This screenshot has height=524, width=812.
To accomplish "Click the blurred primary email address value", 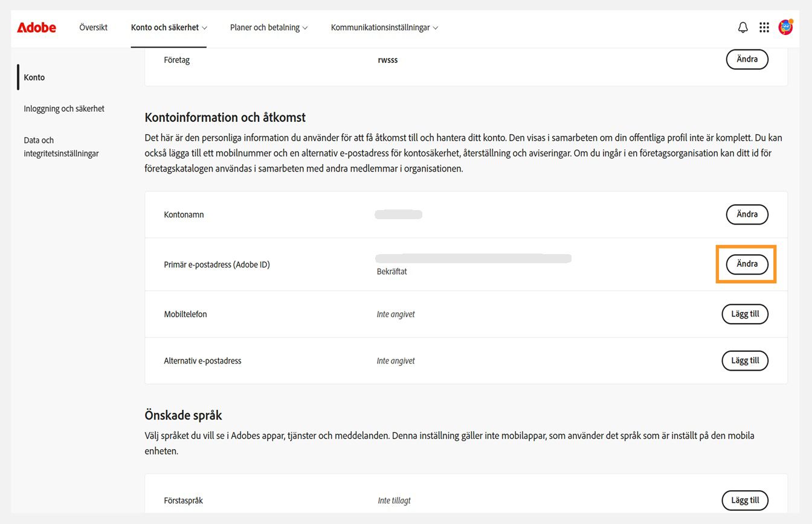I will pyautogui.click(x=473, y=258).
